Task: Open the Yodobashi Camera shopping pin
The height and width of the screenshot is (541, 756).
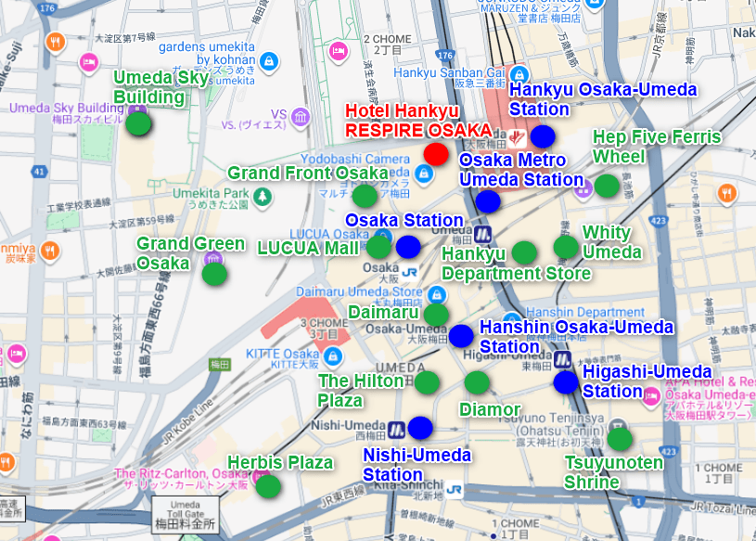Action: 424,174
